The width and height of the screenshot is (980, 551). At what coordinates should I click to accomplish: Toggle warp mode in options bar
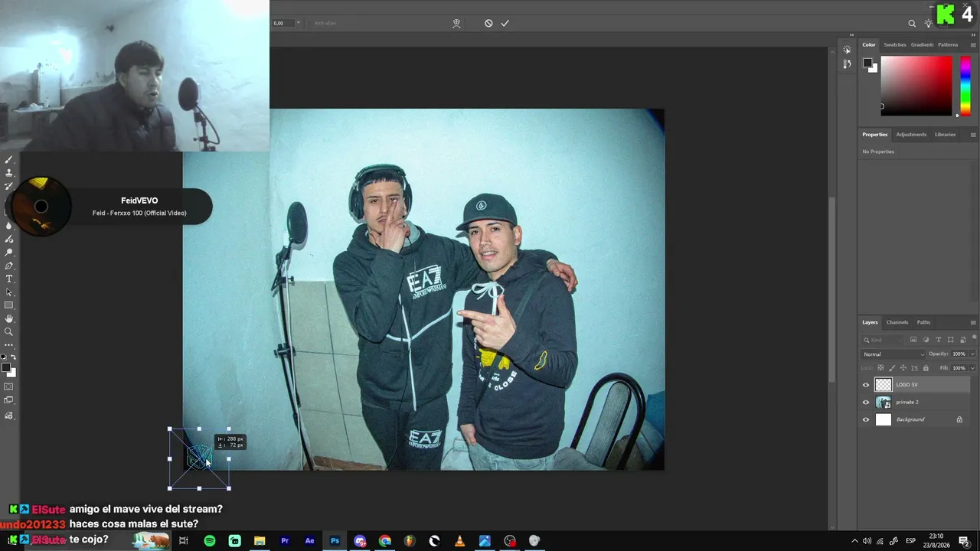[456, 23]
